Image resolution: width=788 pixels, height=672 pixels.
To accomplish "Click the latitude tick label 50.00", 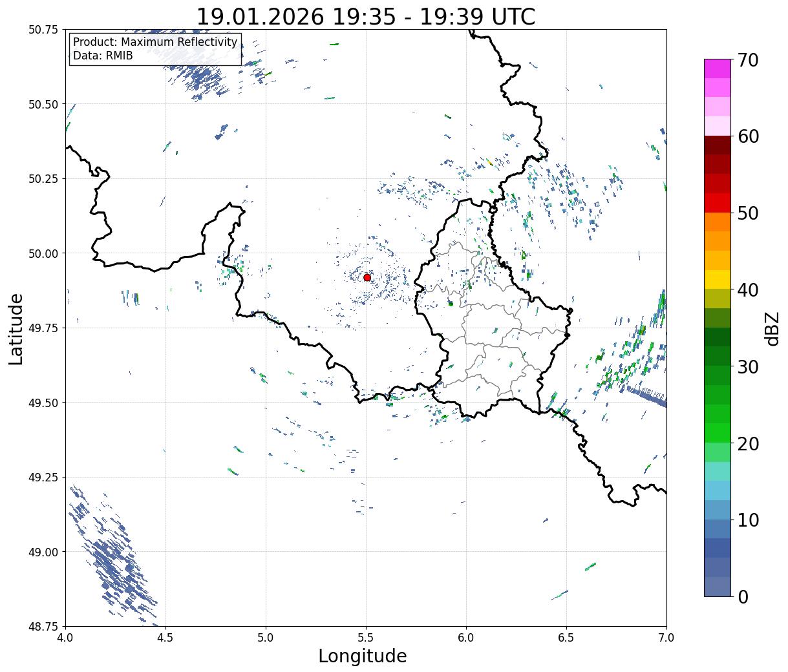I will (x=43, y=253).
